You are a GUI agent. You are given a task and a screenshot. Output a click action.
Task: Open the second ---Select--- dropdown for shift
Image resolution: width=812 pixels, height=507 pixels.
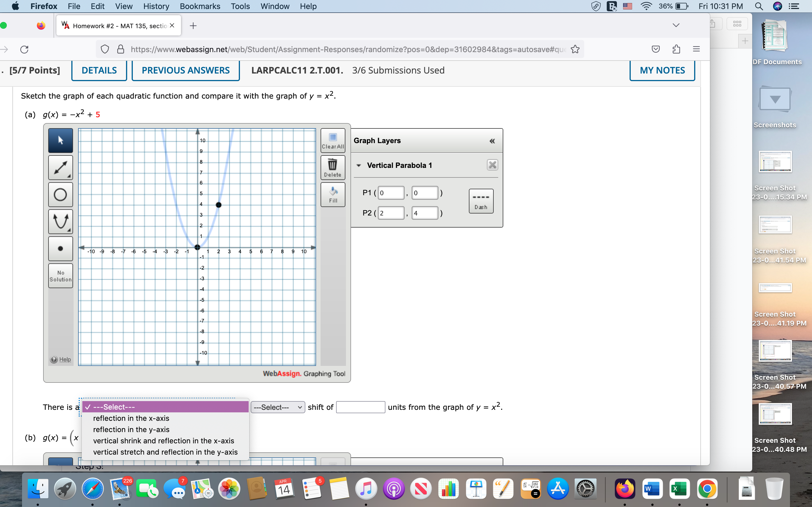[277, 407]
